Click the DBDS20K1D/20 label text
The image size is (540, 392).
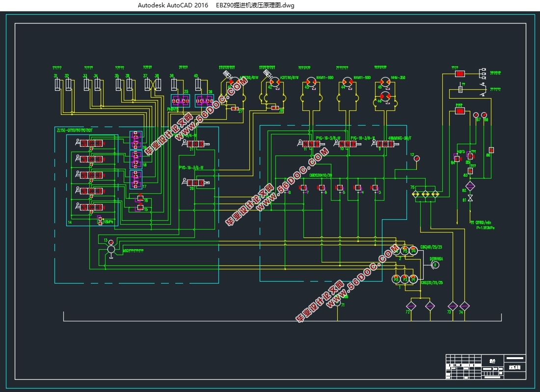coord(321,175)
